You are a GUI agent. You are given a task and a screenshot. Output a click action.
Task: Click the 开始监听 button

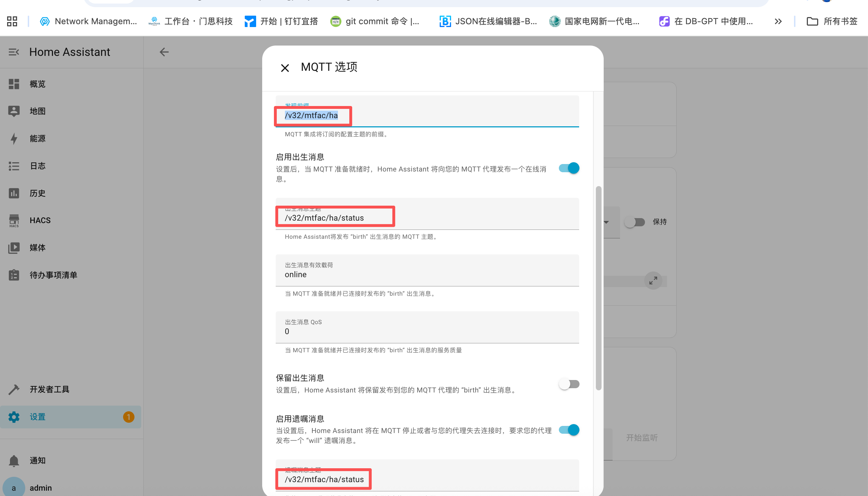[x=642, y=438]
